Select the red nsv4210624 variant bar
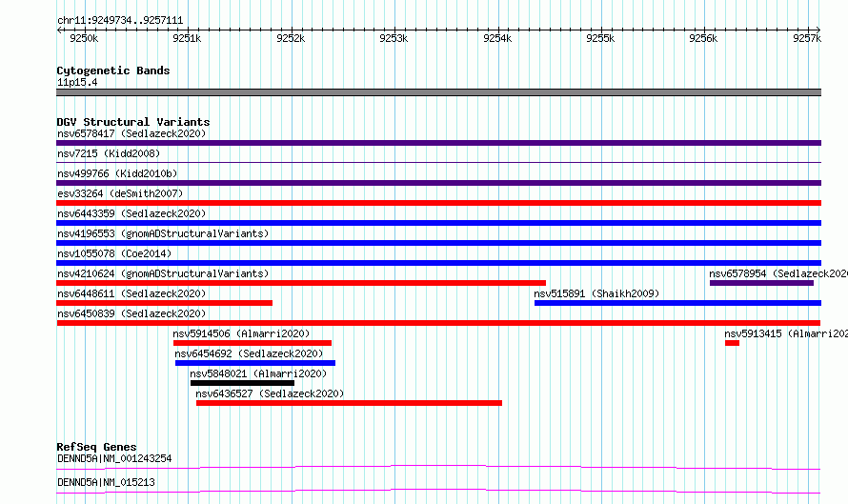Image resolution: width=848 pixels, height=504 pixels. pos(301,283)
